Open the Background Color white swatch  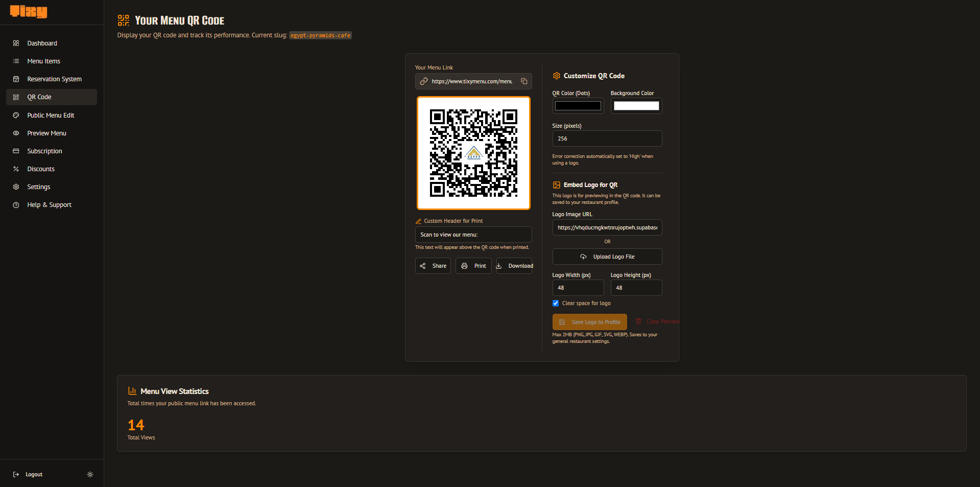click(636, 106)
